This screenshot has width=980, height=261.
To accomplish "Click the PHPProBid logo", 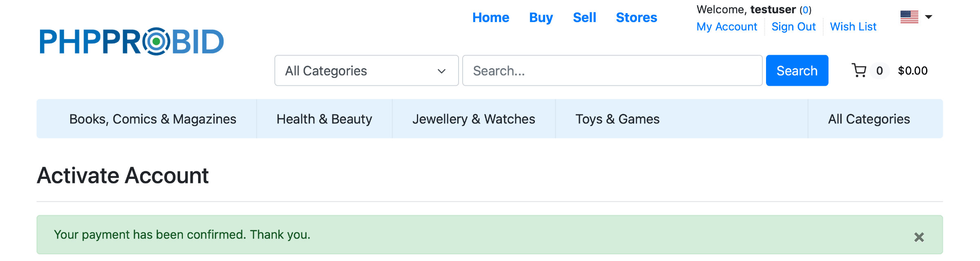I will pyautogui.click(x=131, y=41).
